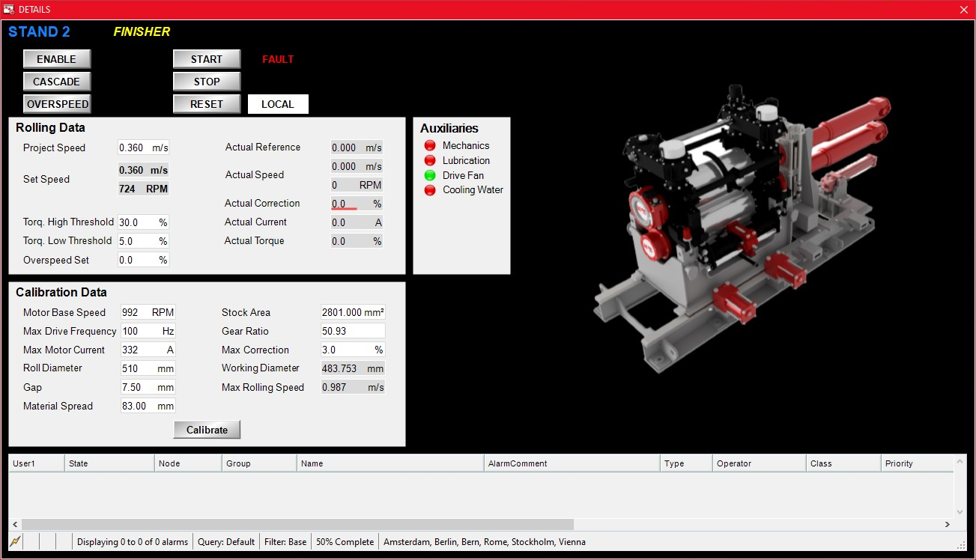Click the red Mechanics status indicator
Image resolution: width=976 pixels, height=560 pixels.
click(x=430, y=146)
